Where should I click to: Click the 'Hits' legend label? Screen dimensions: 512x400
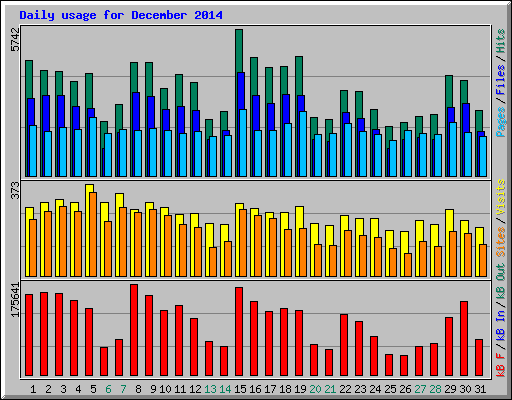[501, 41]
